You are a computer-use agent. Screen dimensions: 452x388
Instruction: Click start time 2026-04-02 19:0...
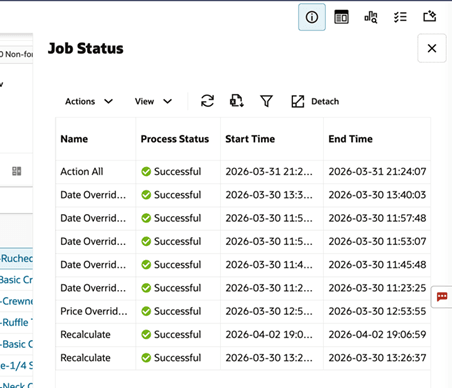click(269, 335)
